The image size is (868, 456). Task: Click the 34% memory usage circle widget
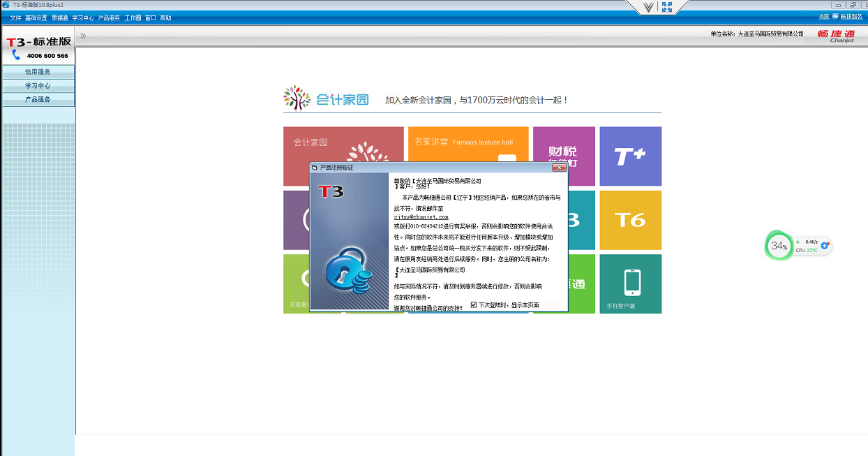pos(779,246)
